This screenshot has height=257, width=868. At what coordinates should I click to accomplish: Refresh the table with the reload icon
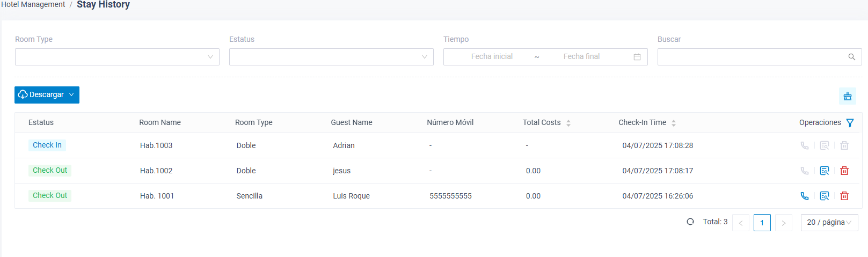click(x=690, y=222)
